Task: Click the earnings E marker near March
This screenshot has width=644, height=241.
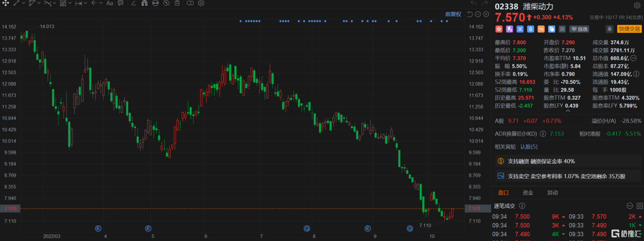Action: click(x=98, y=228)
